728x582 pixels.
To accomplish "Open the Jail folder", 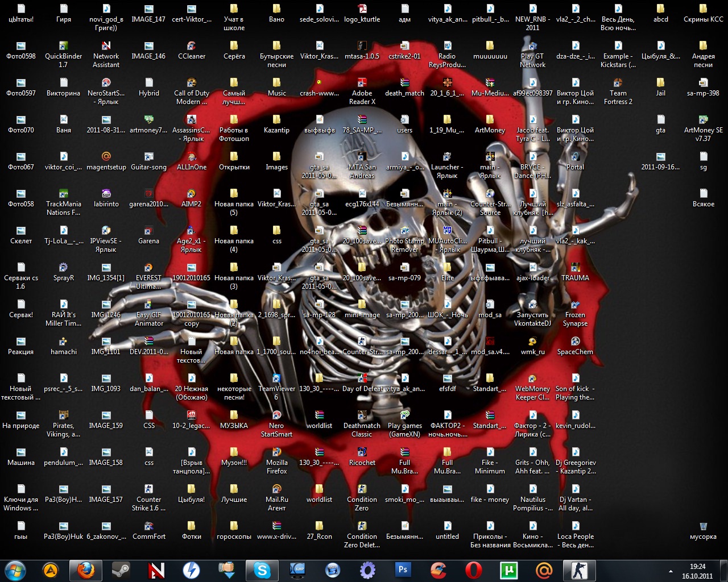I will (x=661, y=88).
